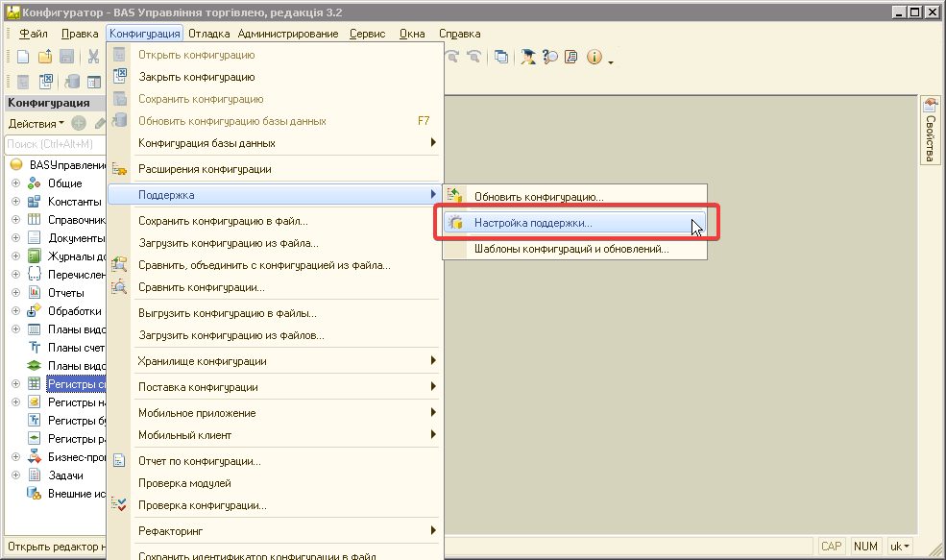Click the green add button in Configuration panel
The width and height of the screenshot is (946, 560).
[x=79, y=123]
